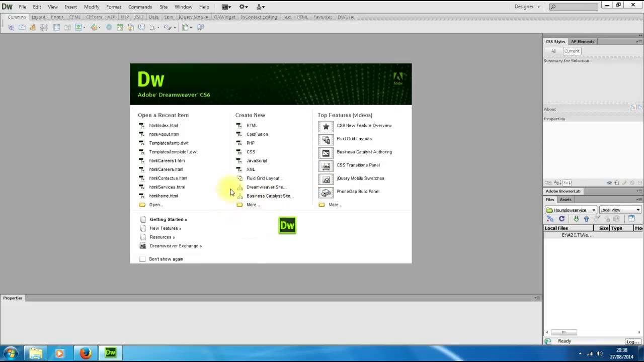
Task: Click the PhoneGap Build Panel video icon
Action: pyautogui.click(x=326, y=192)
